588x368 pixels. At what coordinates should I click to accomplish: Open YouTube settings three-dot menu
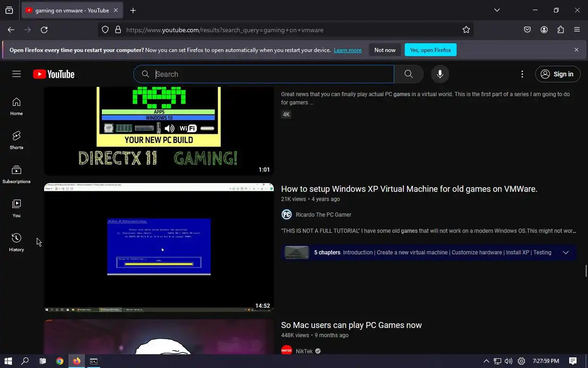tap(522, 74)
